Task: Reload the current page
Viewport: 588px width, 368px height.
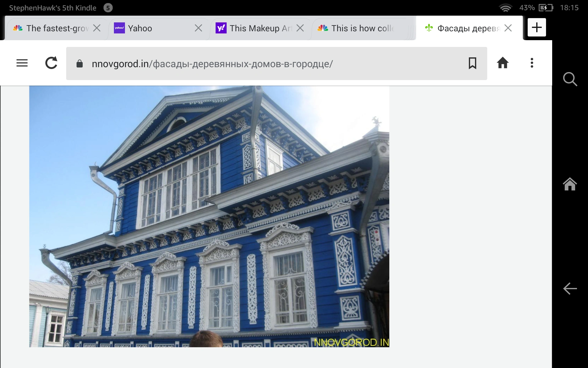Action: [51, 63]
